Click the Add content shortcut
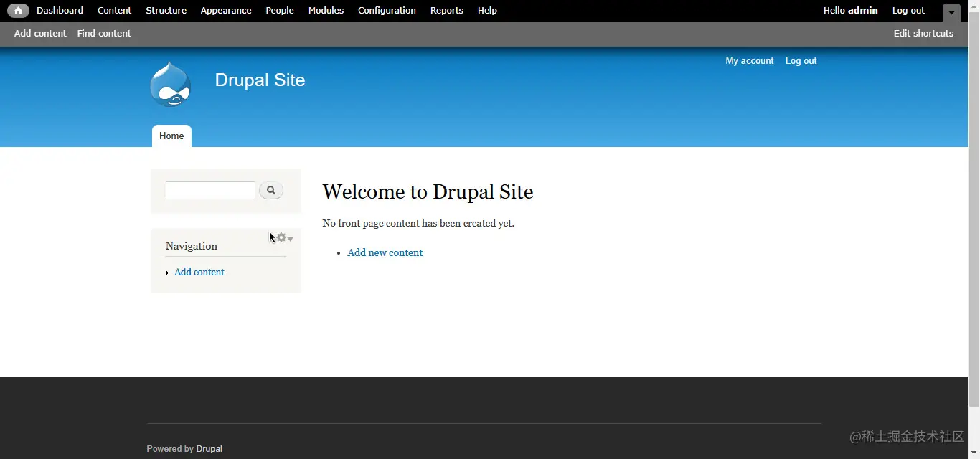 (x=40, y=34)
